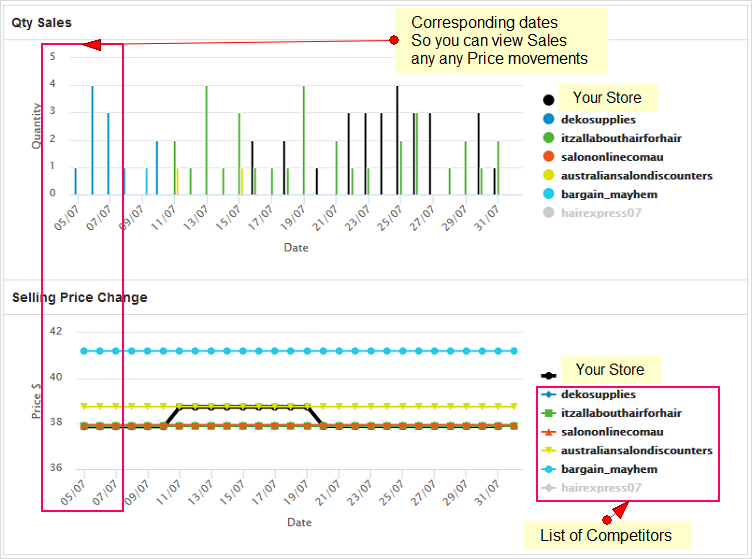
Task: Show hidden hairexpress07 series in Selling Price Change legend
Action: pos(601,488)
